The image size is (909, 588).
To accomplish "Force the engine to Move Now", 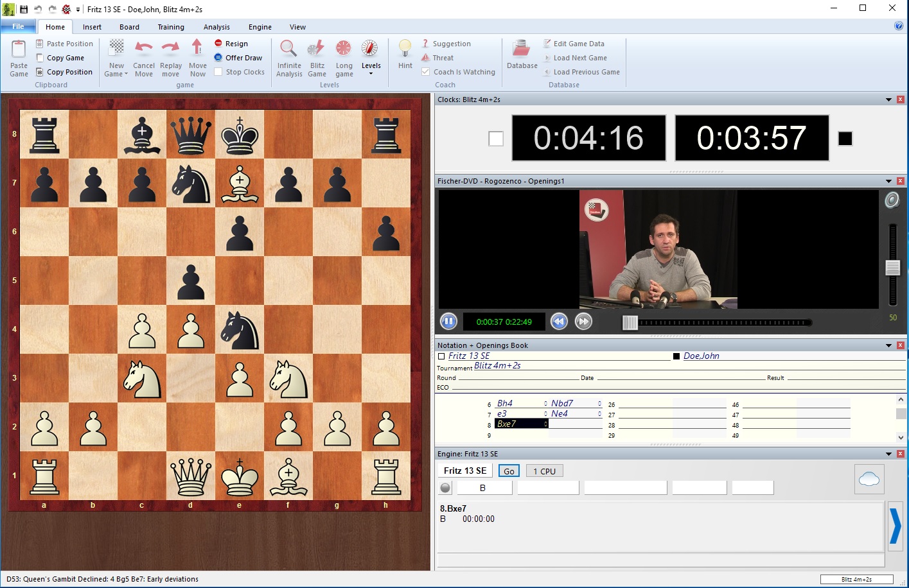I will [x=197, y=58].
